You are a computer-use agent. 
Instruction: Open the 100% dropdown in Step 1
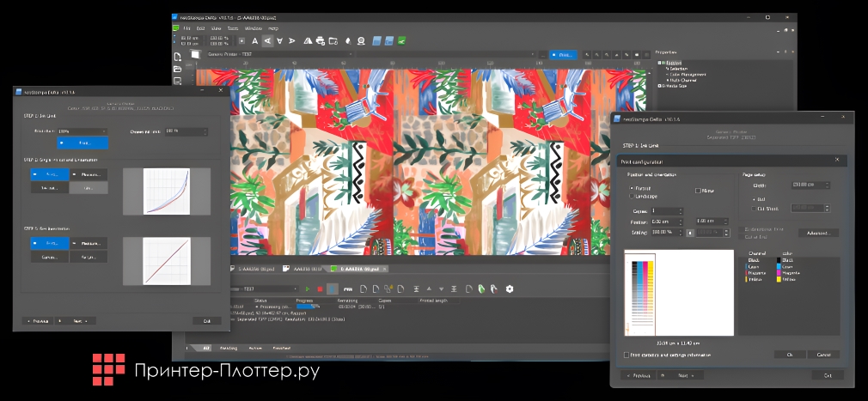(x=83, y=131)
